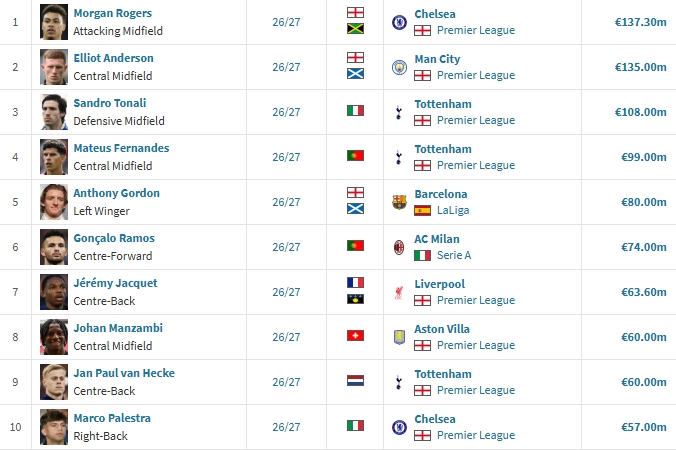Open Jérémy Jacquet's player name link
The height and width of the screenshot is (450, 676).
tap(115, 283)
